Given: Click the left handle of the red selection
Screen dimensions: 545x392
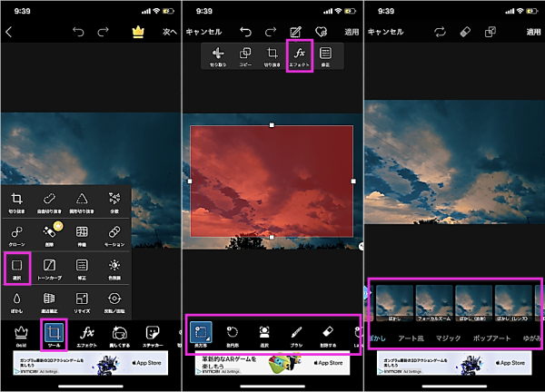Looking at the screenshot, I should point(190,181).
